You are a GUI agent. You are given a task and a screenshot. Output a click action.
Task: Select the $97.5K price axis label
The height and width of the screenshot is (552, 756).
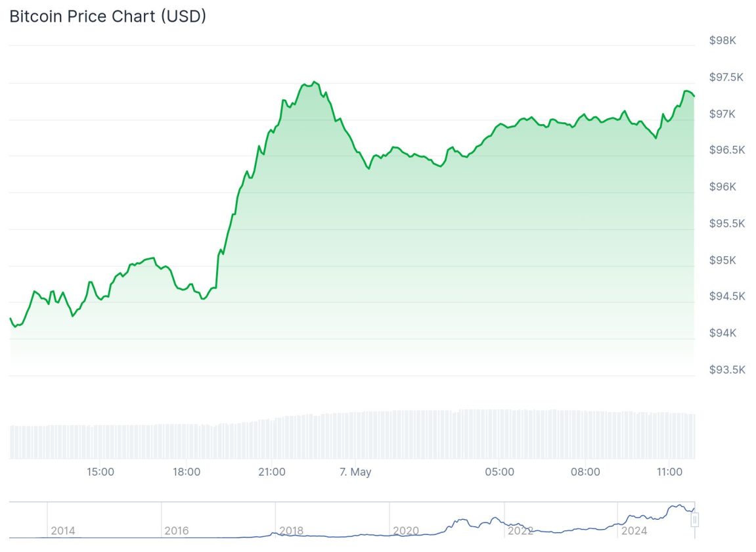click(x=726, y=77)
